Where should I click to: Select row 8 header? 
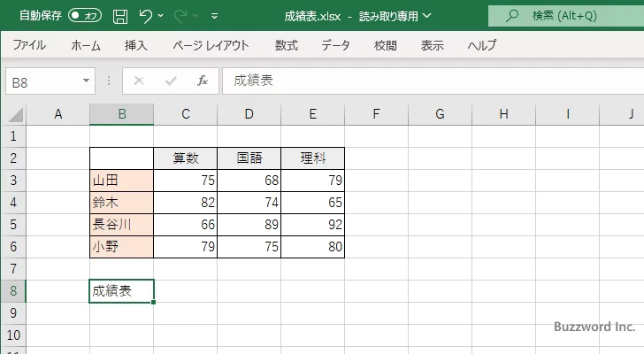coord(13,291)
